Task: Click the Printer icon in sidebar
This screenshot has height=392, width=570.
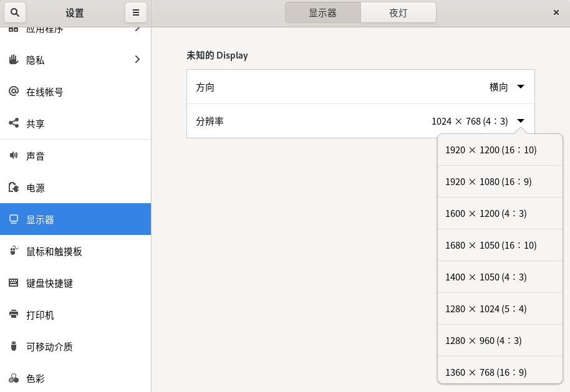Action: pyautogui.click(x=14, y=315)
